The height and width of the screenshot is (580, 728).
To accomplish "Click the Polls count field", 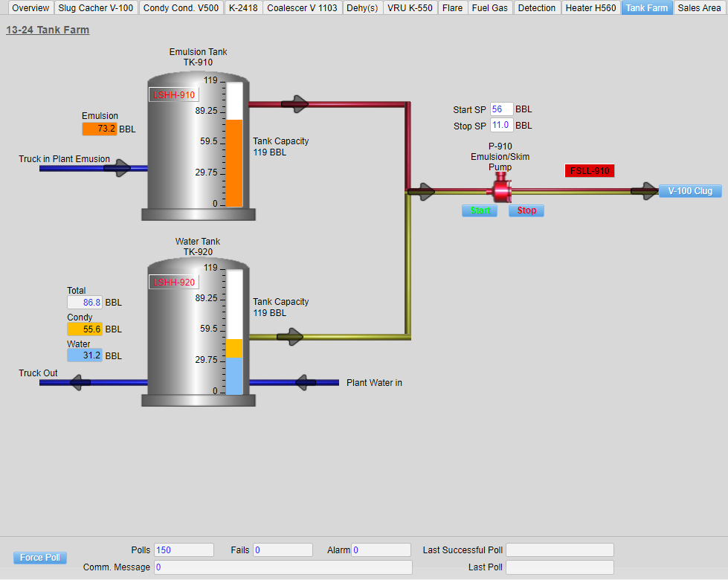I will (x=184, y=550).
